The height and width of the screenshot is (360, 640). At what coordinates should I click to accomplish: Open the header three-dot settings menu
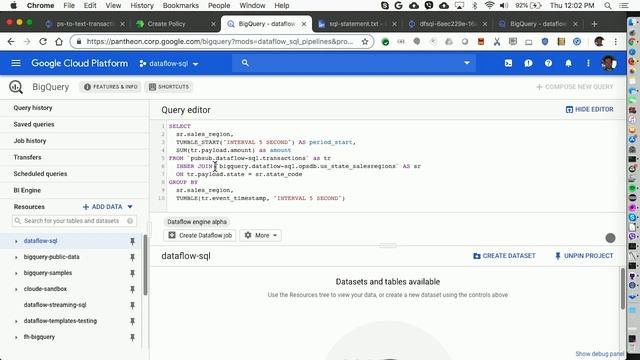pos(588,63)
